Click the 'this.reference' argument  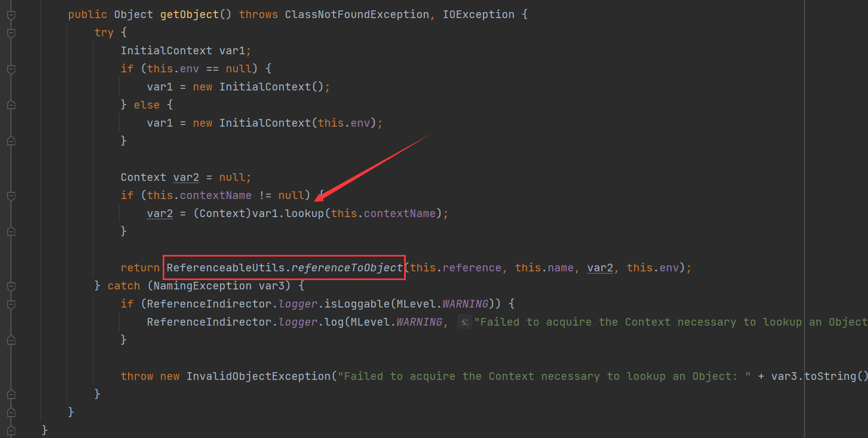click(456, 268)
